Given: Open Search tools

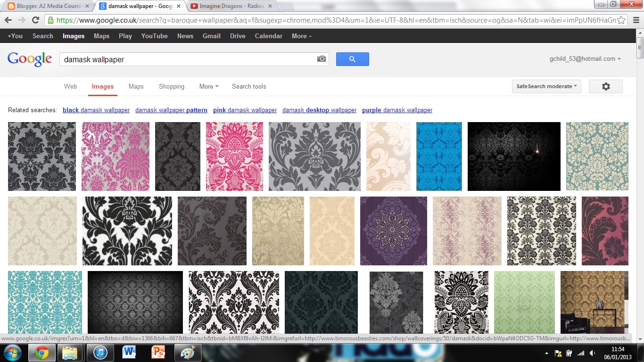Looking at the screenshot, I should [x=249, y=86].
